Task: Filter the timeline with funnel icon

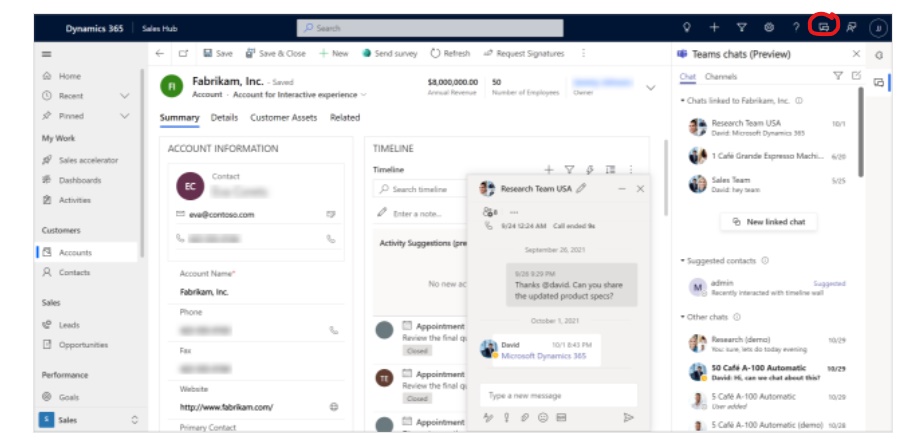Action: coord(569,170)
